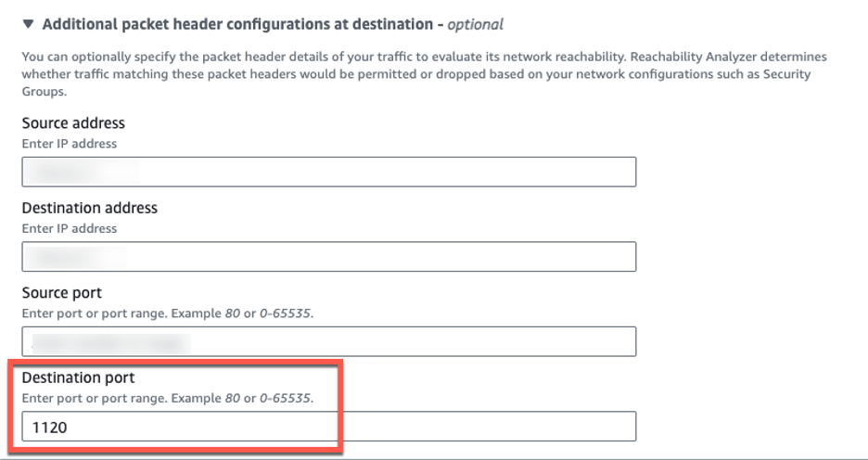Image resolution: width=868 pixels, height=460 pixels.
Task: Click the Destination address label
Action: 90,208
